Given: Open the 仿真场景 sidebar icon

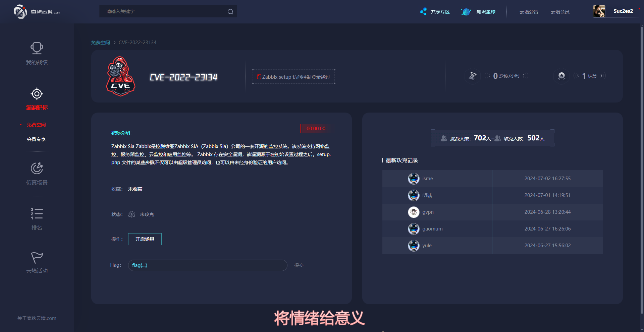Looking at the screenshot, I should pyautogui.click(x=37, y=168).
